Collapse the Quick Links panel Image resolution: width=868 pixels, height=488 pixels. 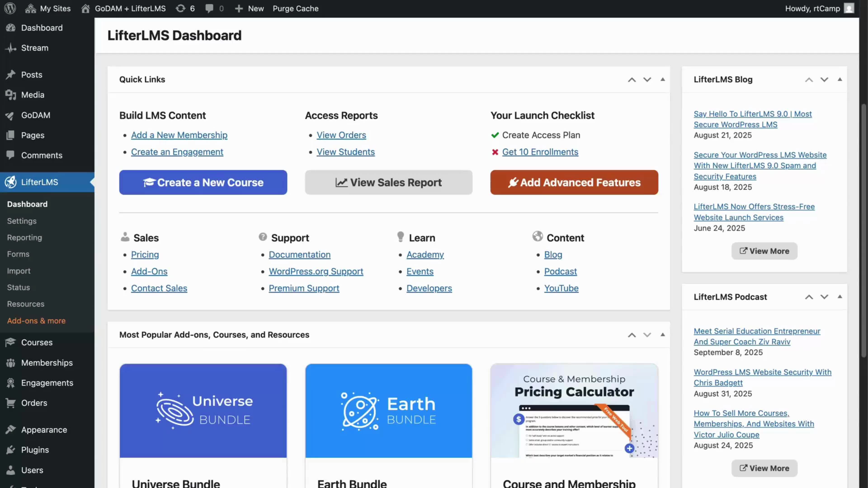[x=663, y=80]
